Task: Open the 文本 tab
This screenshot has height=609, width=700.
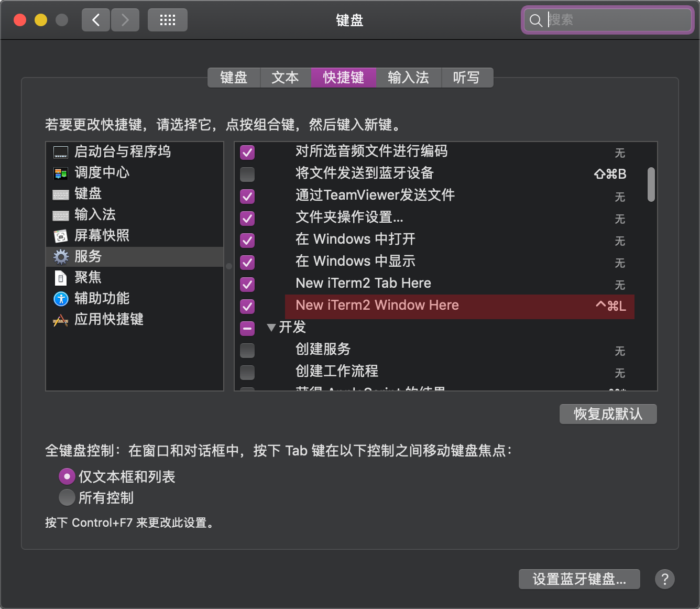Action: (x=285, y=78)
